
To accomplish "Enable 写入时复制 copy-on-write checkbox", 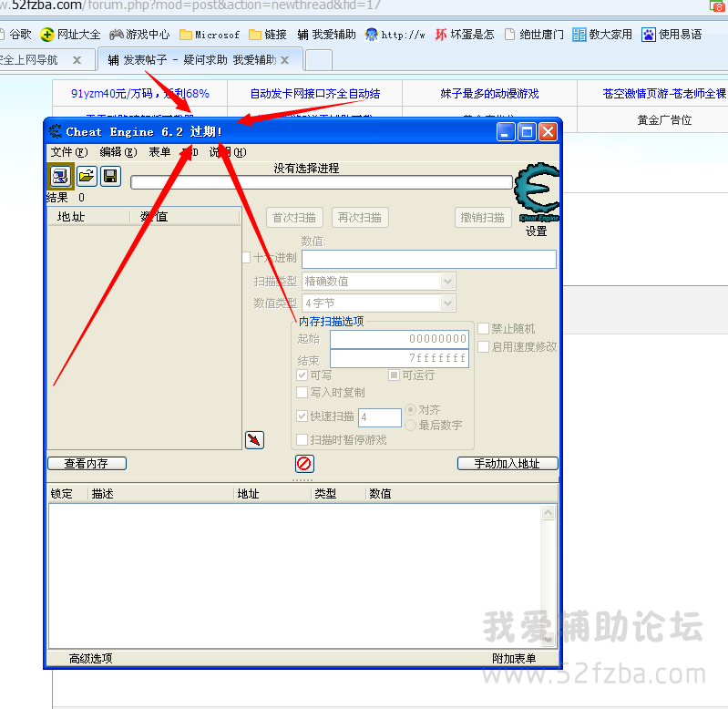I will [x=302, y=393].
